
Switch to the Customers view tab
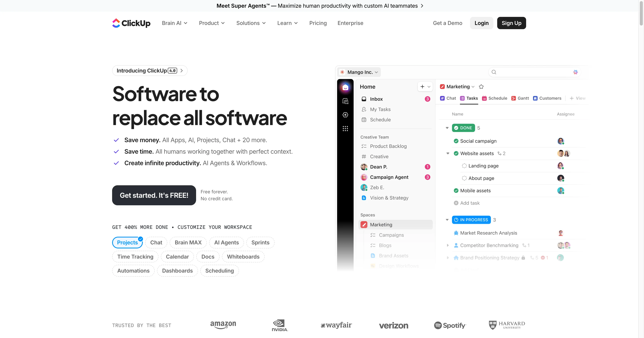click(x=547, y=98)
